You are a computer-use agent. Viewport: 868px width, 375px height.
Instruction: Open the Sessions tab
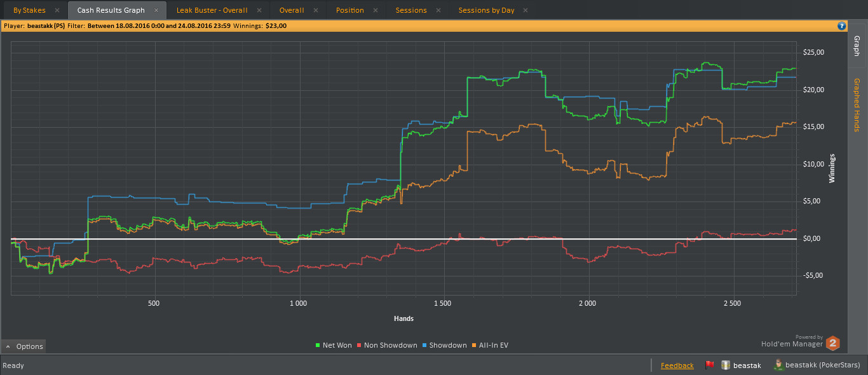[411, 10]
